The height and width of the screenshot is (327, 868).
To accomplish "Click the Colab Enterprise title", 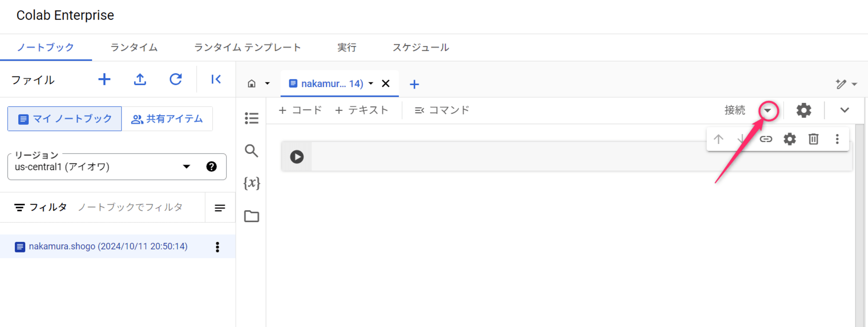I will click(x=65, y=15).
